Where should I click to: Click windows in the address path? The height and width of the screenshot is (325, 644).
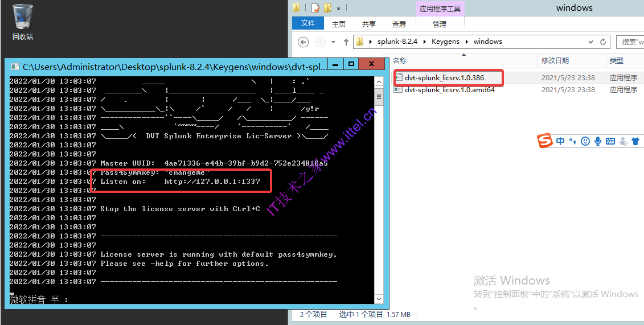[487, 42]
